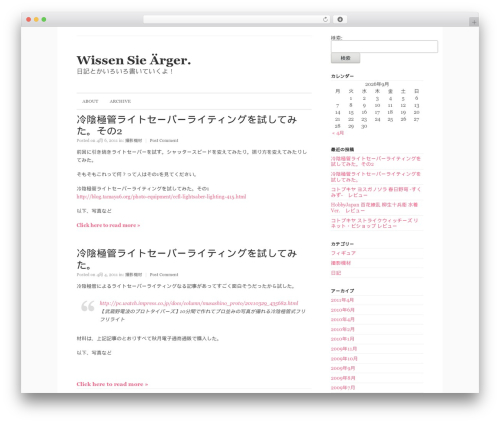Open 撮影機材 category in the その2 post meta
500x423 pixels.
pyautogui.click(x=133, y=141)
